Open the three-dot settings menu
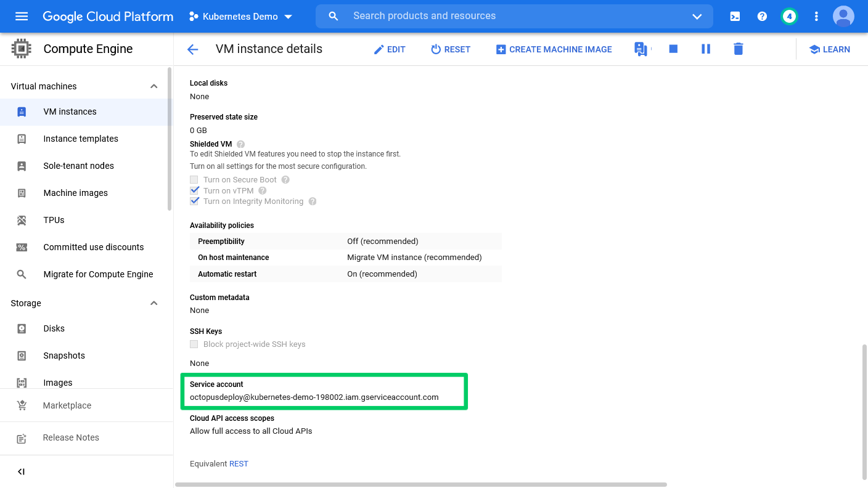868x488 pixels. [816, 17]
